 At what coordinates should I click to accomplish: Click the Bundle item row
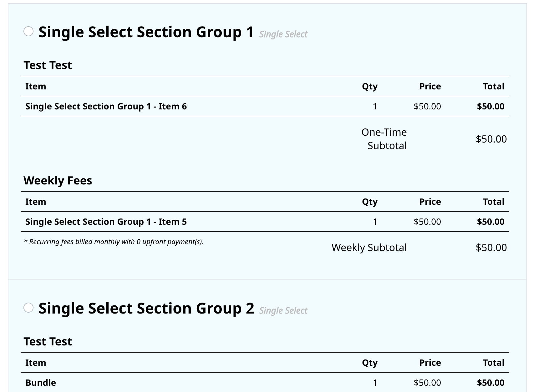(x=265, y=383)
